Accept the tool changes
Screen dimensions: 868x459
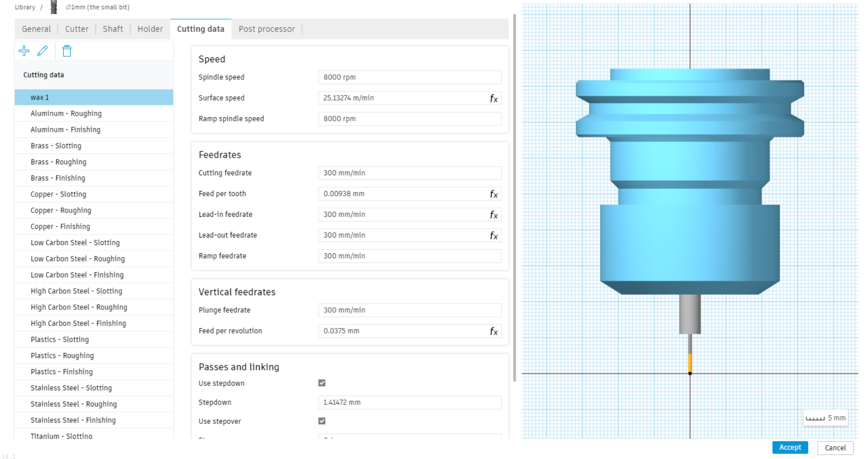point(790,447)
